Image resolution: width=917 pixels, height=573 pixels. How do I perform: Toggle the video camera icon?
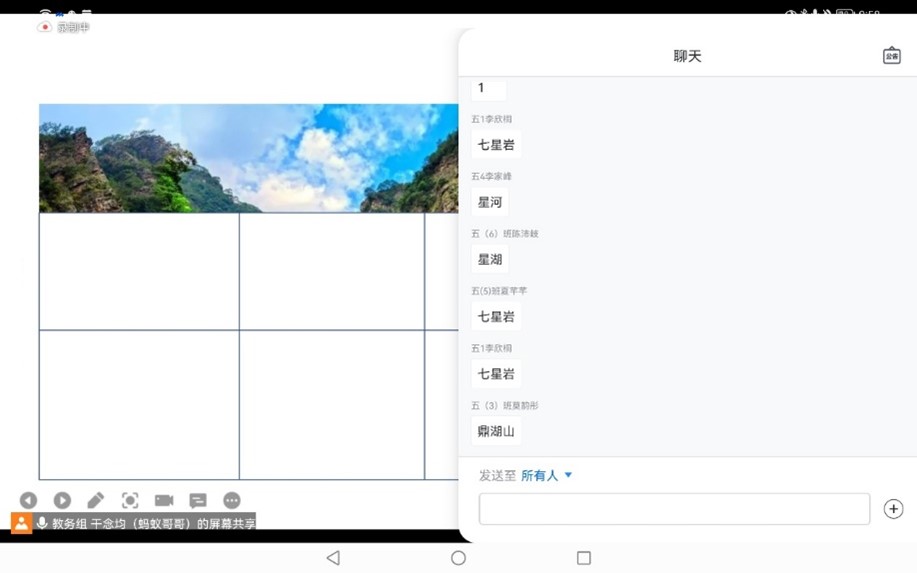pyautogui.click(x=164, y=500)
